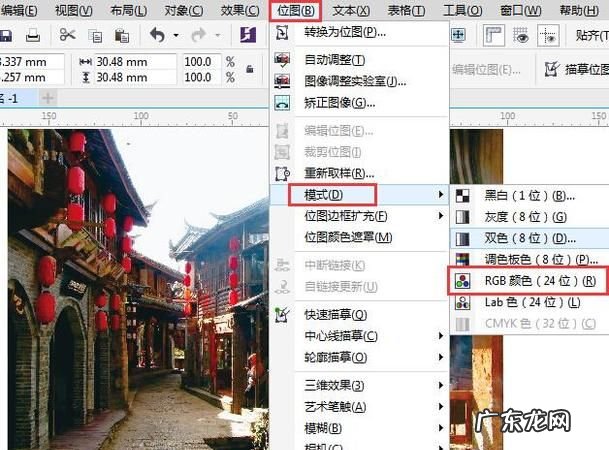Expand the 位图边框扩充(F) submenu arrow

(440, 215)
